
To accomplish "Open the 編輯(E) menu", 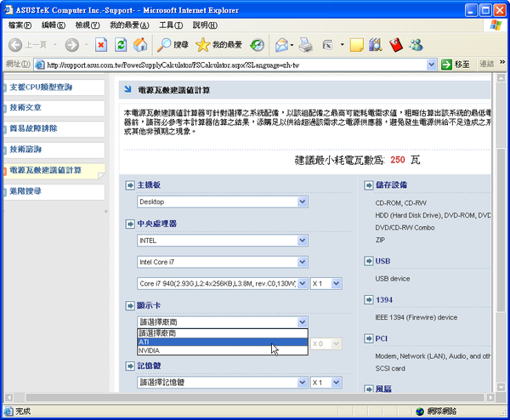I will tap(54, 25).
